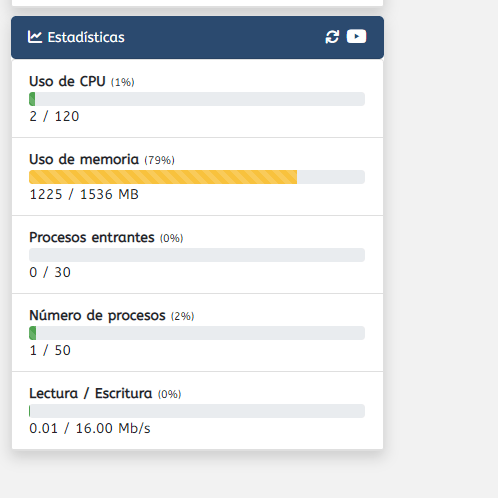
Task: Select the Uso de CPU label
Action: tap(67, 81)
